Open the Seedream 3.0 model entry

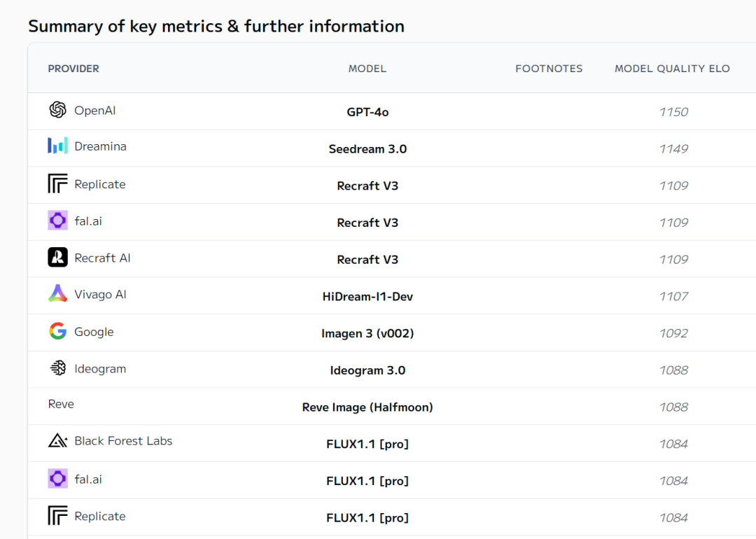click(367, 149)
